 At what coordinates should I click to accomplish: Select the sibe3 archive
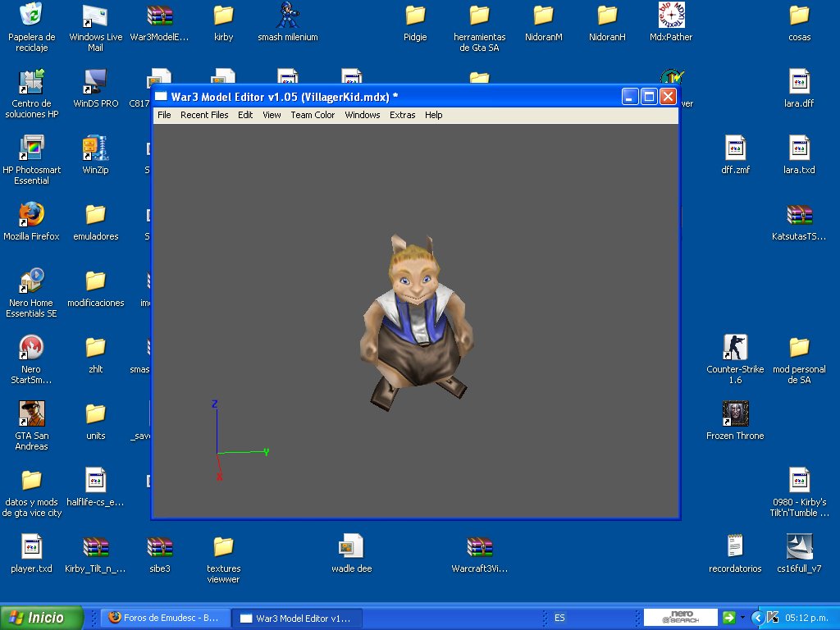(x=160, y=554)
